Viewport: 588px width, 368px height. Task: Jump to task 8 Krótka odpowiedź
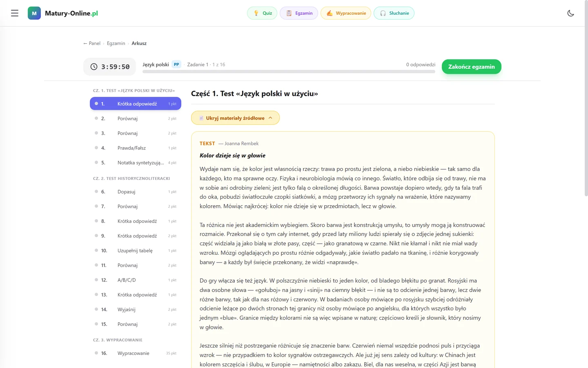pos(136,221)
